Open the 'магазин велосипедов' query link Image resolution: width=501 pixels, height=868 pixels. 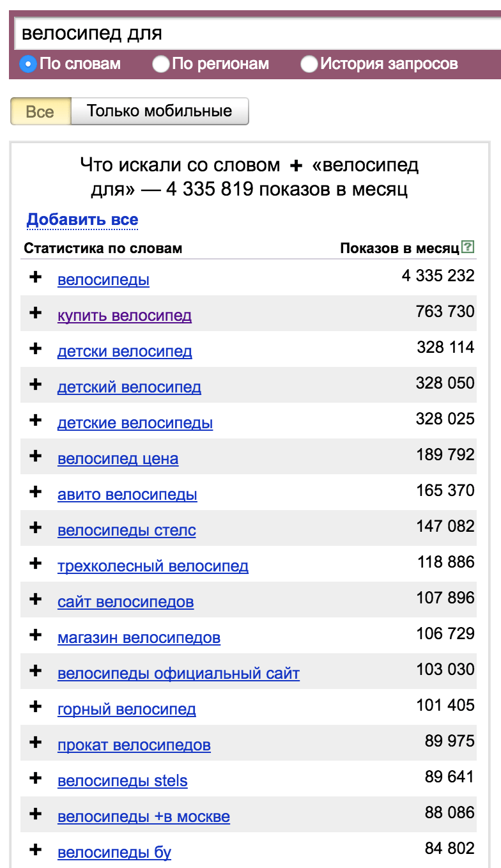(x=139, y=638)
